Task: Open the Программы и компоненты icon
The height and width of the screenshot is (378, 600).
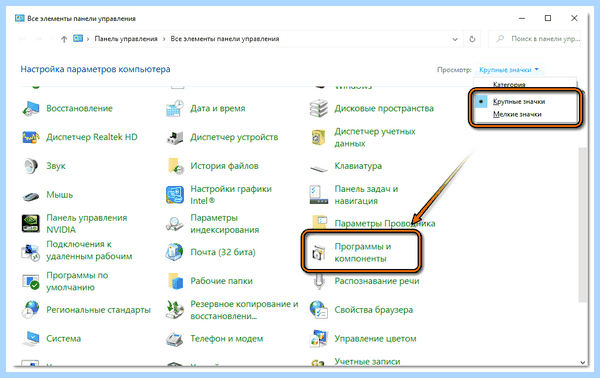Action: point(319,253)
